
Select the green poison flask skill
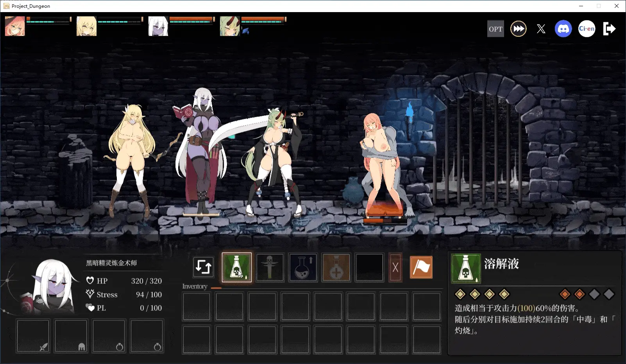click(x=237, y=267)
